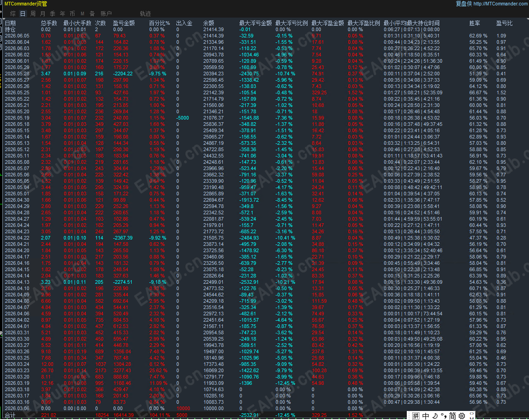Sort by the 日期 column header
Image resolution: width=529 pixels, height=420 pixels.
(x=10, y=23)
